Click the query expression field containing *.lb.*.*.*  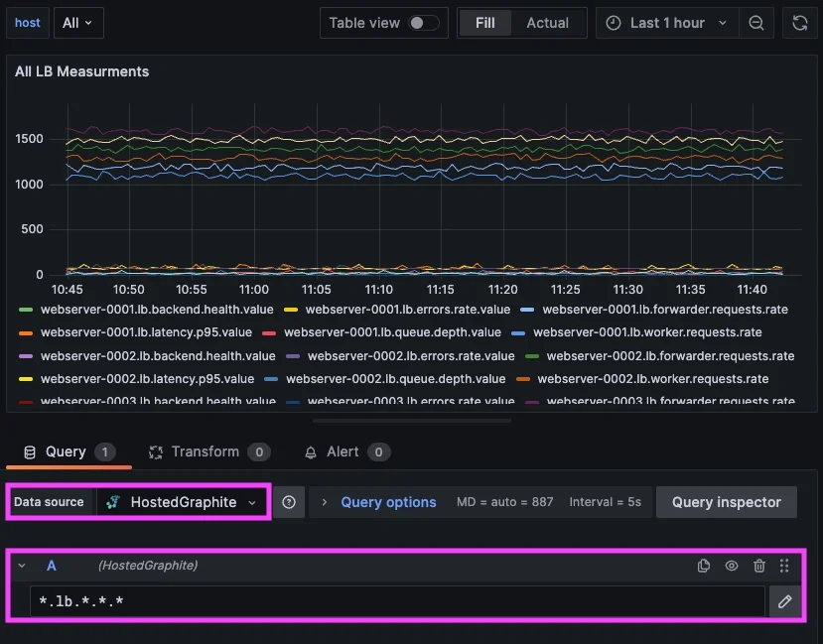[397, 600]
